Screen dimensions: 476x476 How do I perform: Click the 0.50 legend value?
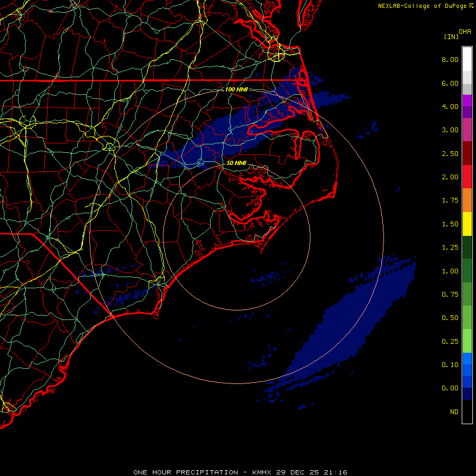pos(450,318)
